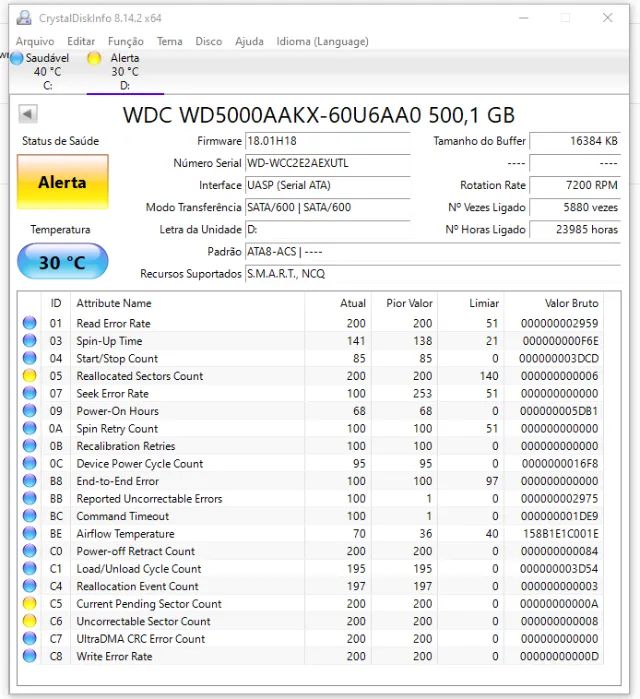Click status orb of End-to-End Error row
Screen dimensions: 640x699
(29, 481)
